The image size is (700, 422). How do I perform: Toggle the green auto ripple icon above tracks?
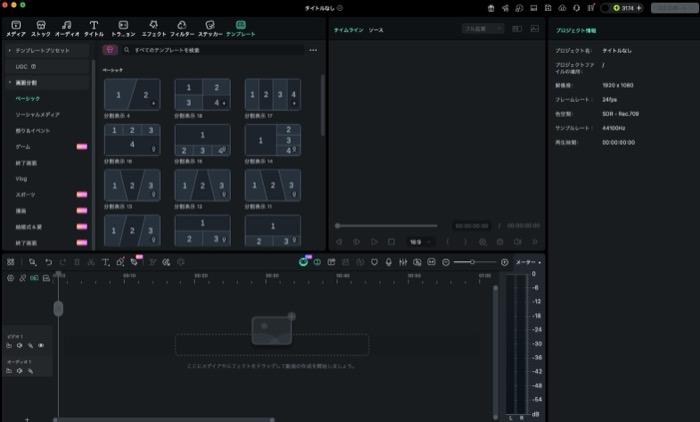coord(34,278)
